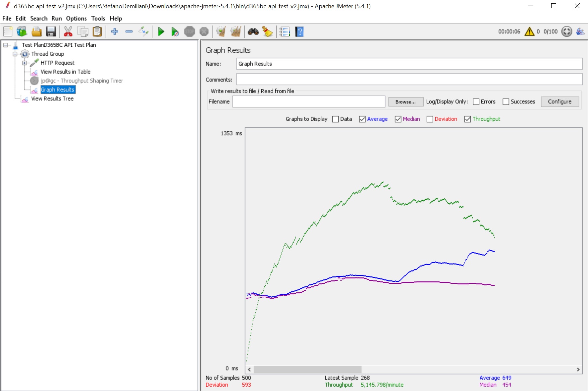Expand the HTTP Request tree node
588x391 pixels.
(24, 63)
